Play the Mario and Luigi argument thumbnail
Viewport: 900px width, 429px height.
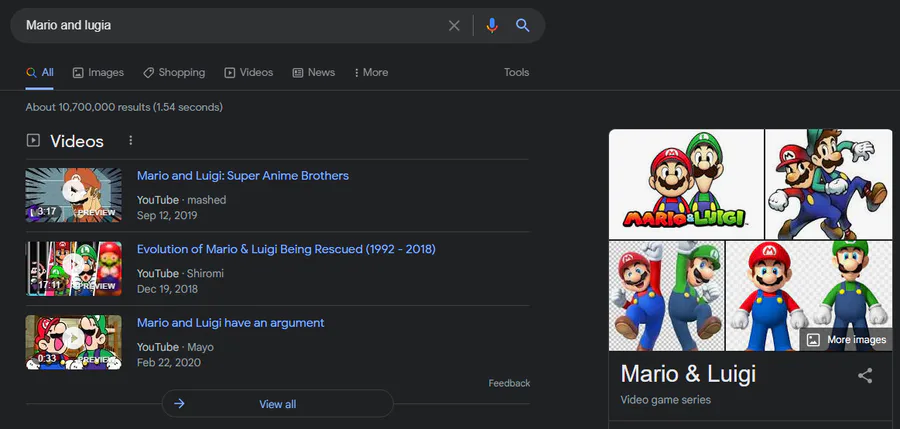(x=73, y=342)
